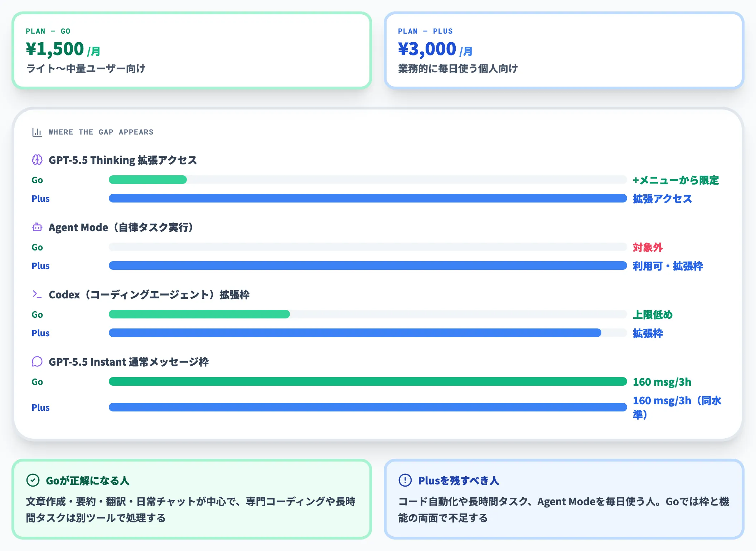
Task: Click the chat bubble icon next to GPT-5.5 Instant
Action: click(37, 361)
